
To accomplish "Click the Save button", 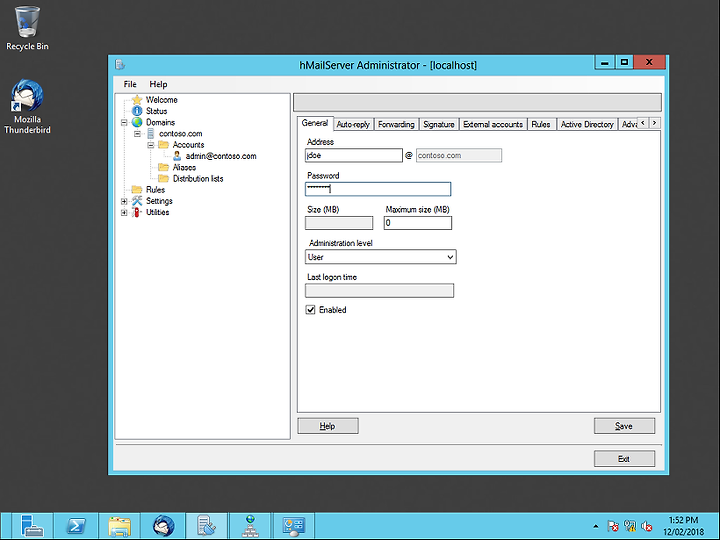I will click(624, 426).
